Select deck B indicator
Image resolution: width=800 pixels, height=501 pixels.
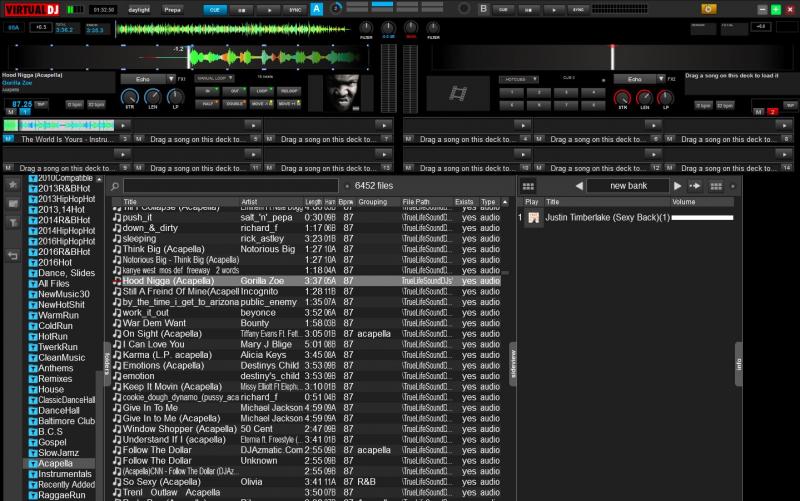pos(483,9)
